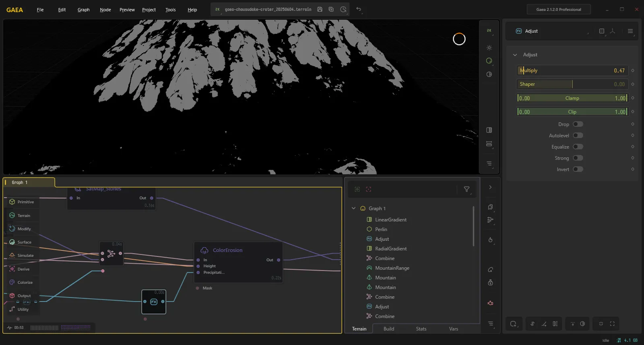Open the Graph menu

[x=84, y=10]
